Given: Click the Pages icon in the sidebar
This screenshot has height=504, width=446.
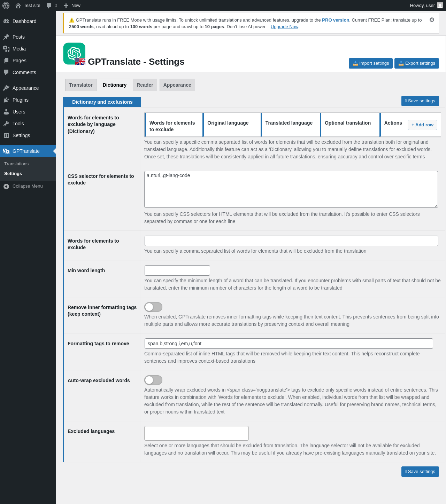Looking at the screenshot, I should coord(6,61).
